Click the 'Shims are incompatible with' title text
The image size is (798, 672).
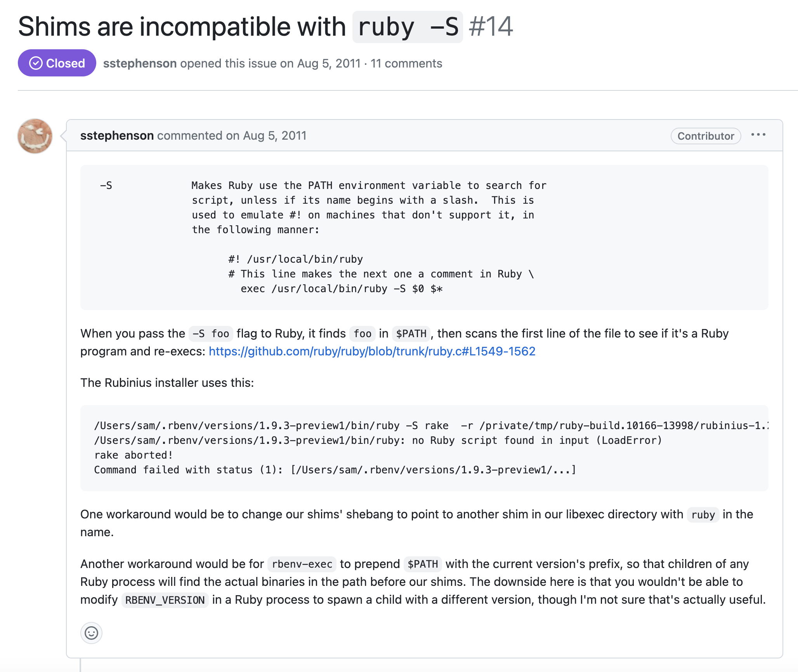[182, 27]
